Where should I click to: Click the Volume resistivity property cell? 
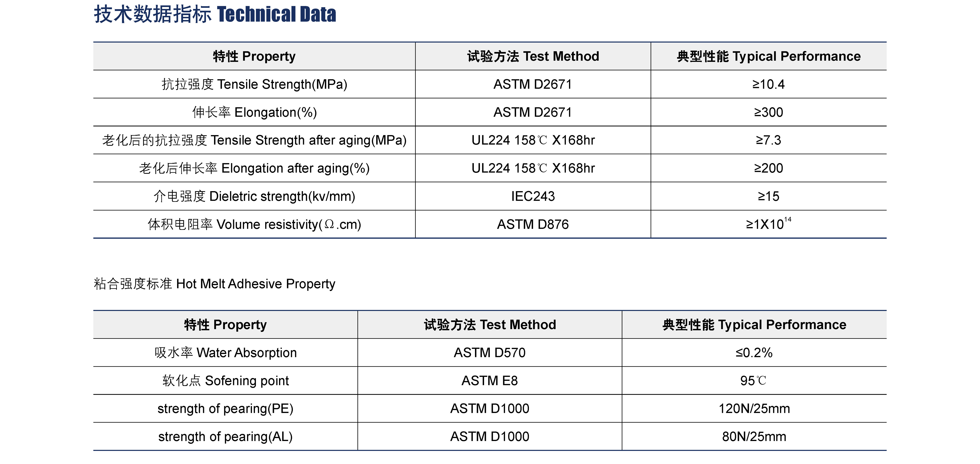coord(254,225)
